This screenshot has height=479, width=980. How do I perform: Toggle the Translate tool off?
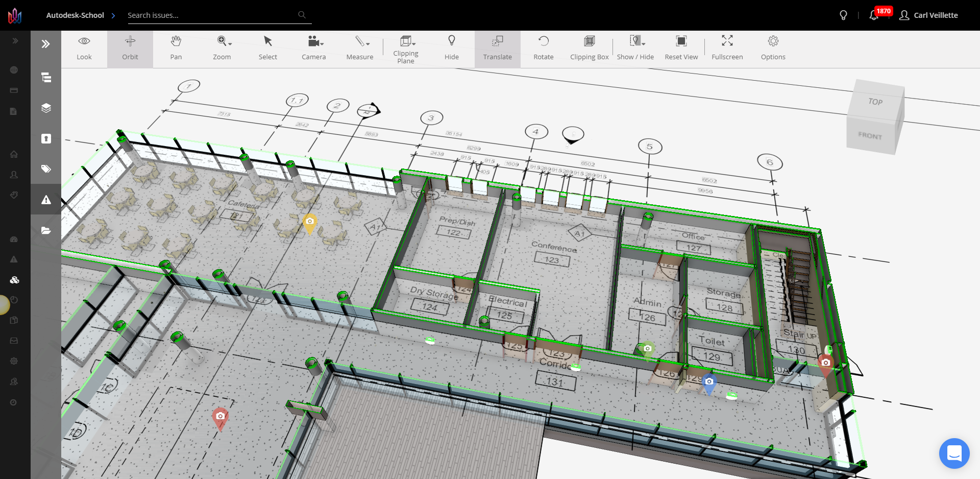497,49
